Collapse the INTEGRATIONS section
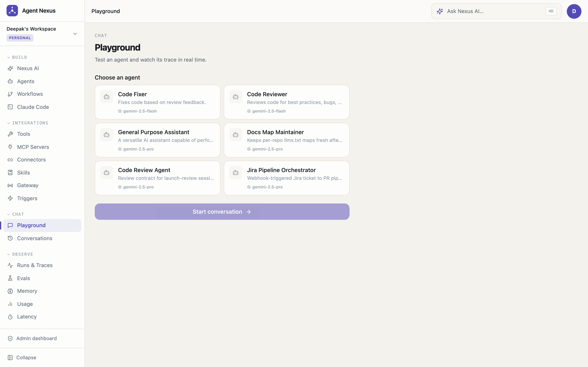The width and height of the screenshot is (588, 367). tap(28, 123)
